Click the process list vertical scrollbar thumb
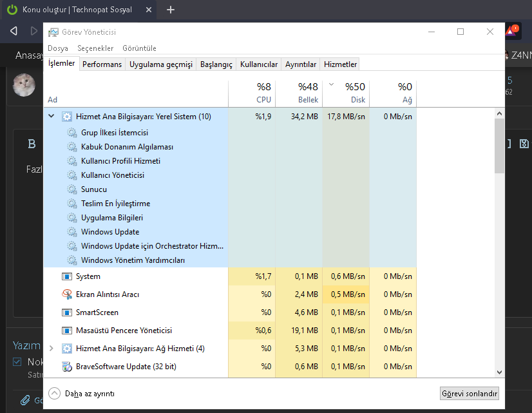 click(x=499, y=146)
